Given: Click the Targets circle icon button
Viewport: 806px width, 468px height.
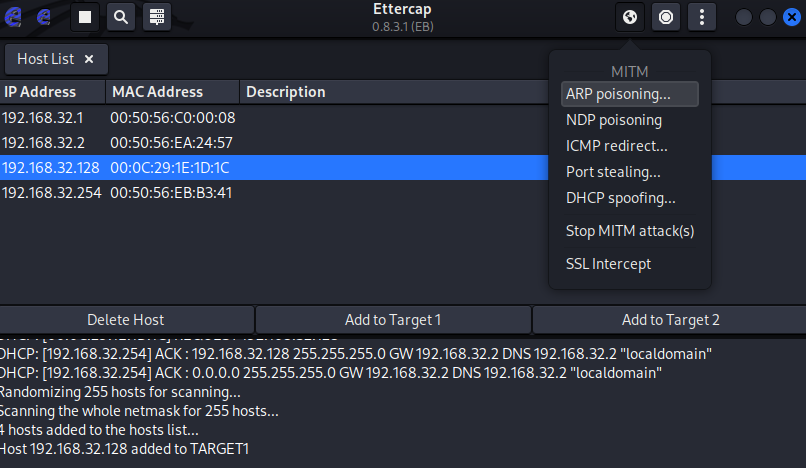Looking at the screenshot, I should pos(666,17).
